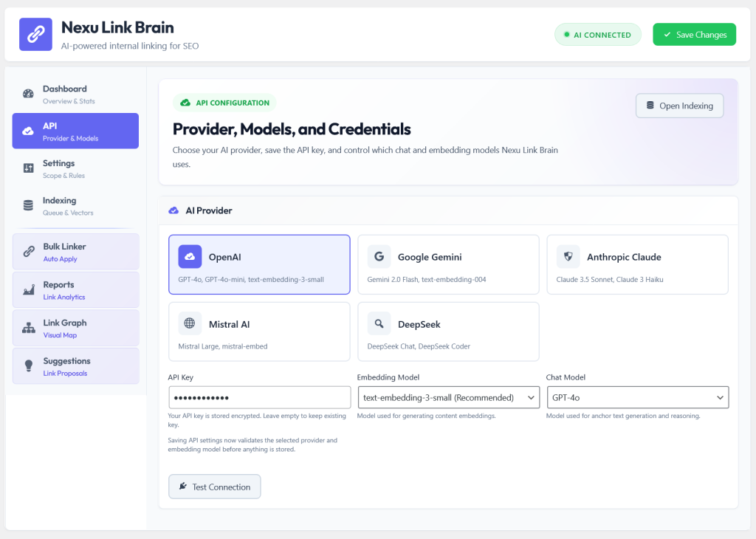Click the Provider, Models, and Credentials heading
This screenshot has height=539, width=756.
click(x=292, y=129)
